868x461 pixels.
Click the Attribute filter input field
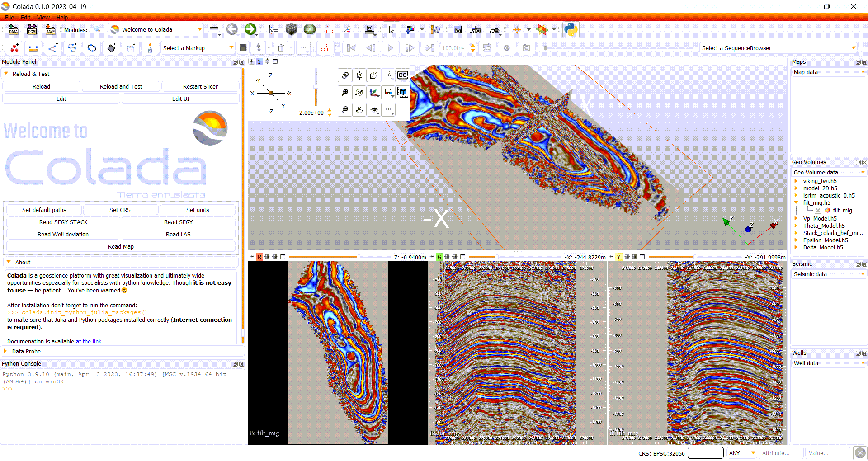point(782,453)
